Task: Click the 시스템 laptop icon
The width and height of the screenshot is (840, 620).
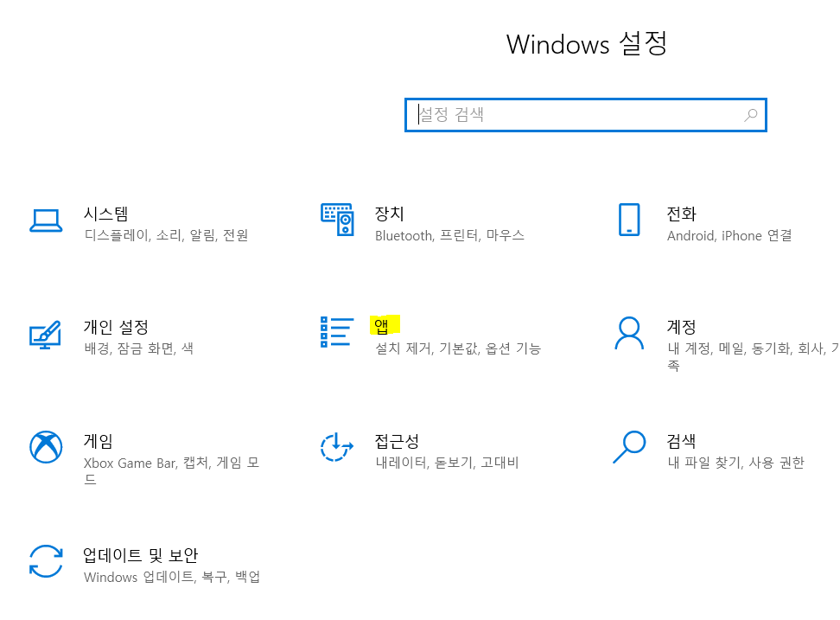Action: click(46, 221)
